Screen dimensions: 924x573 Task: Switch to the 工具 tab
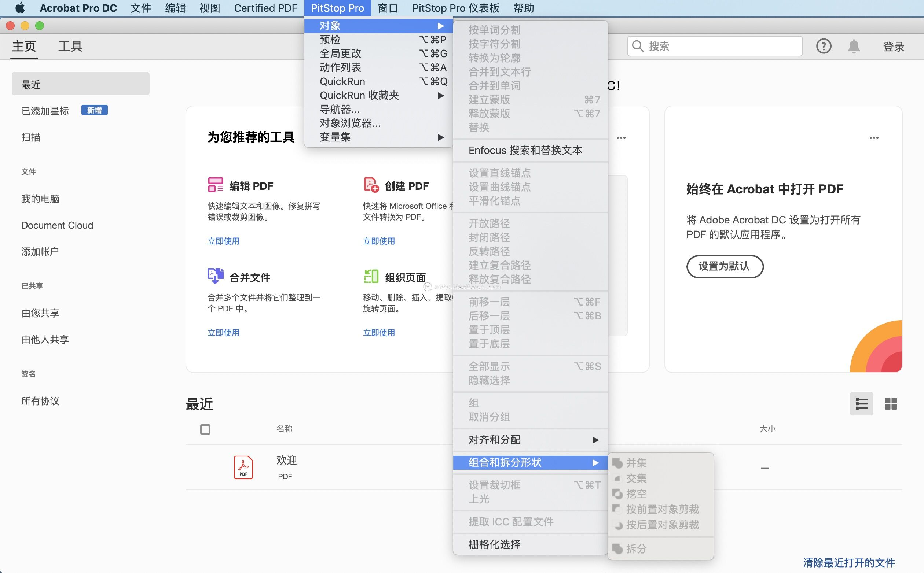coord(69,46)
